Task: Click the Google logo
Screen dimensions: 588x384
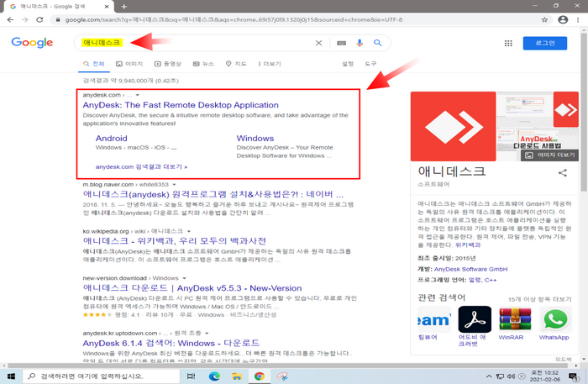Action: 32,42
